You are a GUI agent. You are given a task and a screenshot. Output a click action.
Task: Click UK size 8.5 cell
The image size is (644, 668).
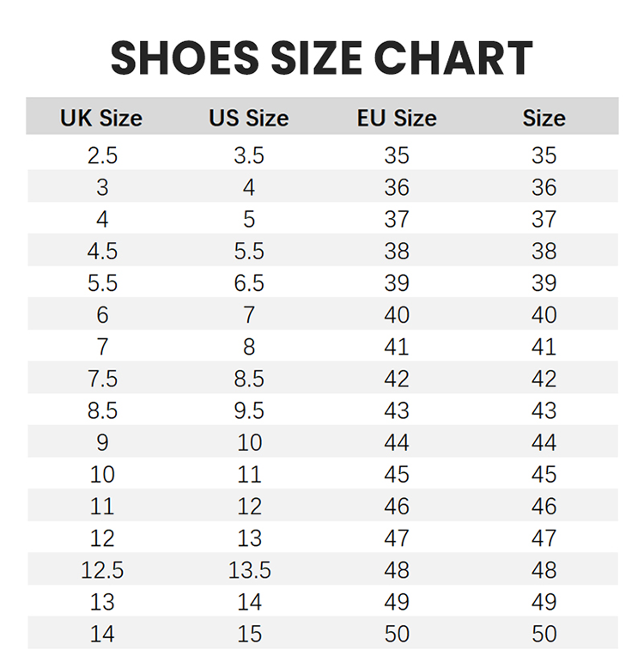point(102,410)
